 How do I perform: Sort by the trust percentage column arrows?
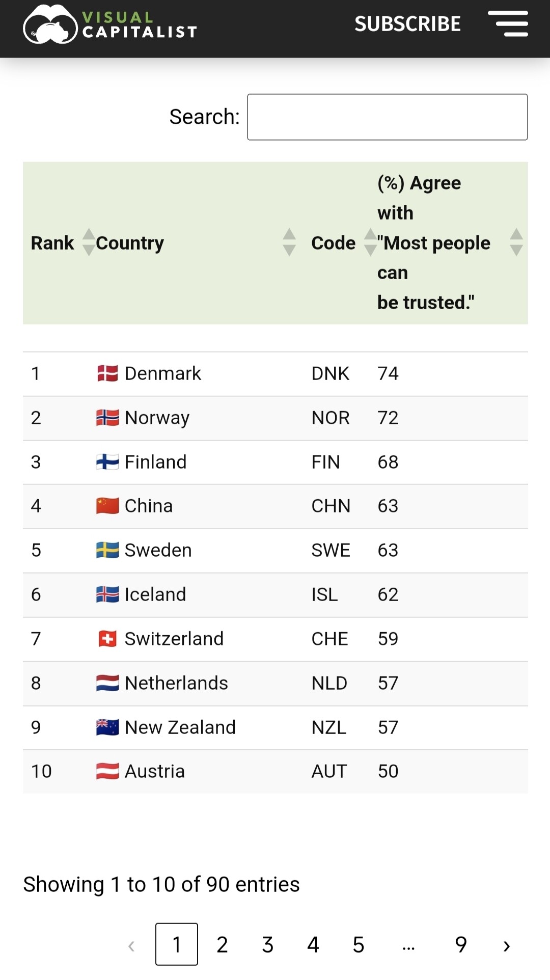(516, 242)
